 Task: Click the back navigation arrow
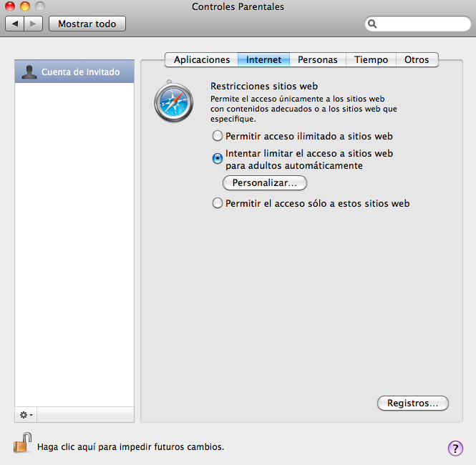[x=16, y=24]
